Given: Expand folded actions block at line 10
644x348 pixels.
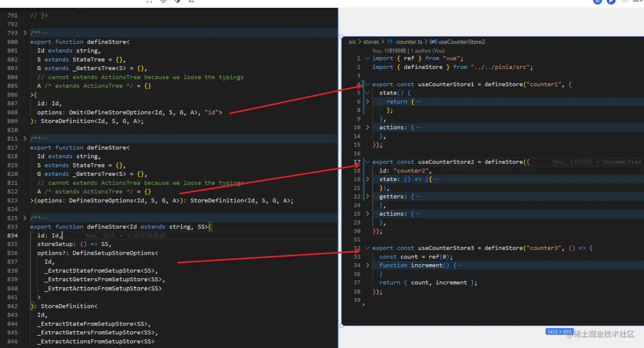Looking at the screenshot, I should click(368, 127).
